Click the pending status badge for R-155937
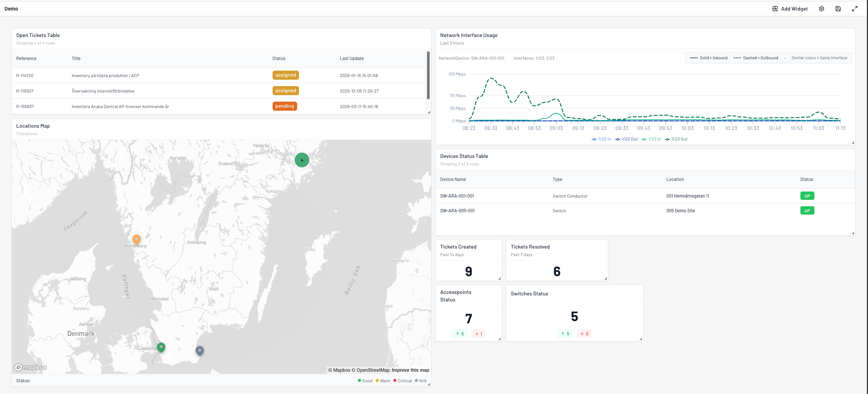868x394 pixels. tap(285, 106)
